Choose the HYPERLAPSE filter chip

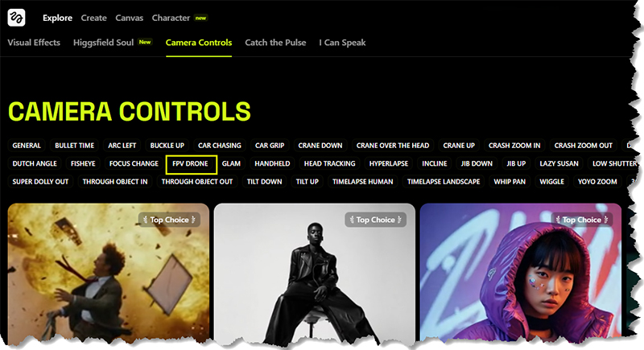pyautogui.click(x=389, y=163)
